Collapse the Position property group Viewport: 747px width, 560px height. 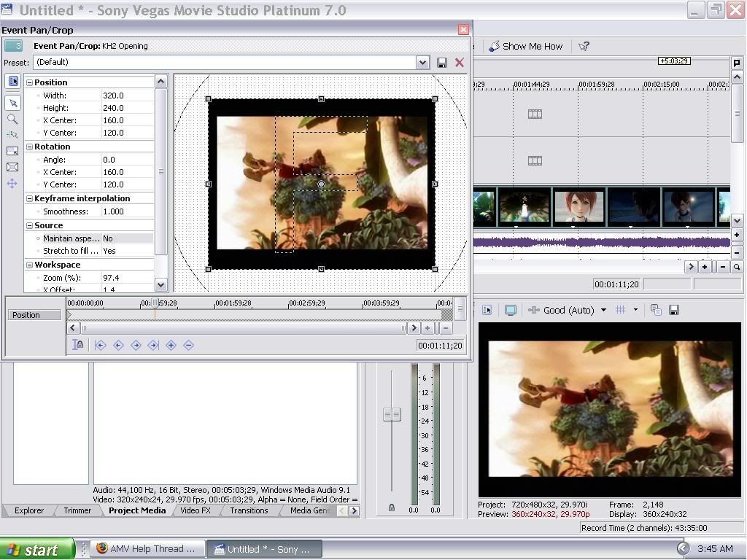(x=29, y=82)
